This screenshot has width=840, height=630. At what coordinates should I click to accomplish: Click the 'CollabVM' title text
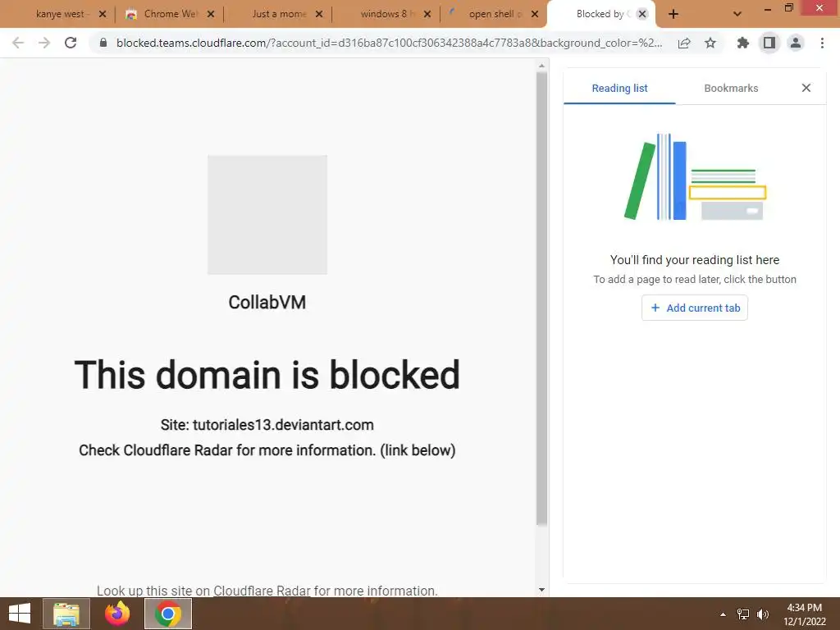[267, 302]
